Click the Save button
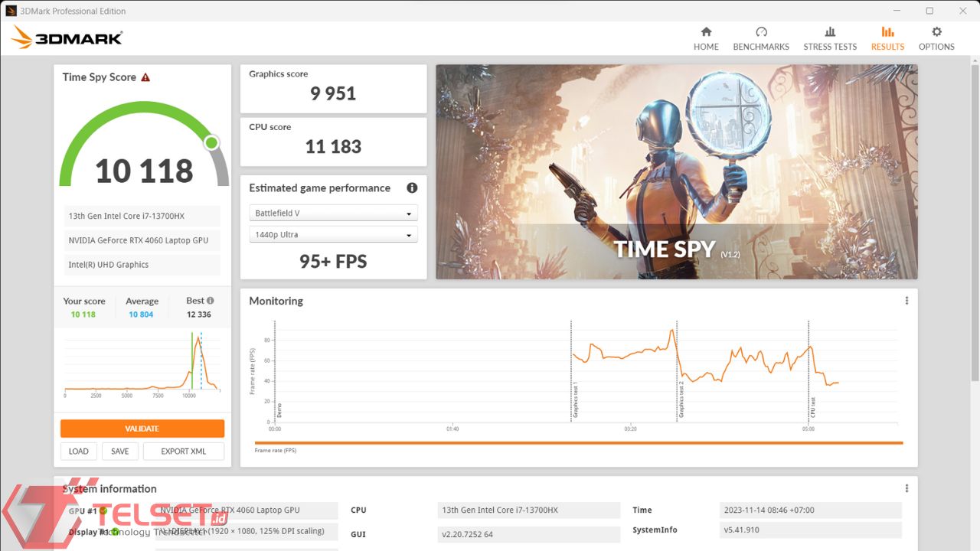This screenshot has width=980, height=551. (x=120, y=452)
